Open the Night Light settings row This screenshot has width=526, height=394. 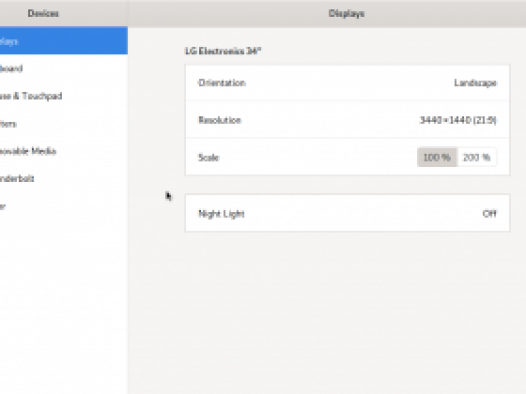(347, 213)
